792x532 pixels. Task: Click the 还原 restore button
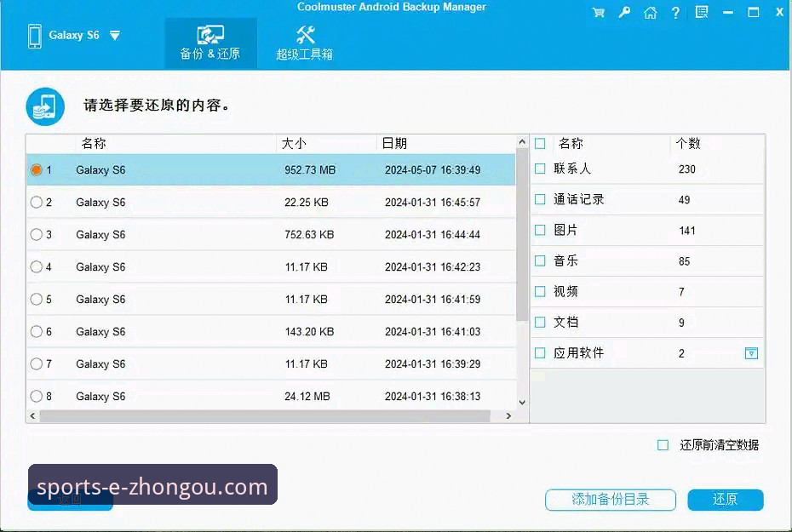pos(726,500)
